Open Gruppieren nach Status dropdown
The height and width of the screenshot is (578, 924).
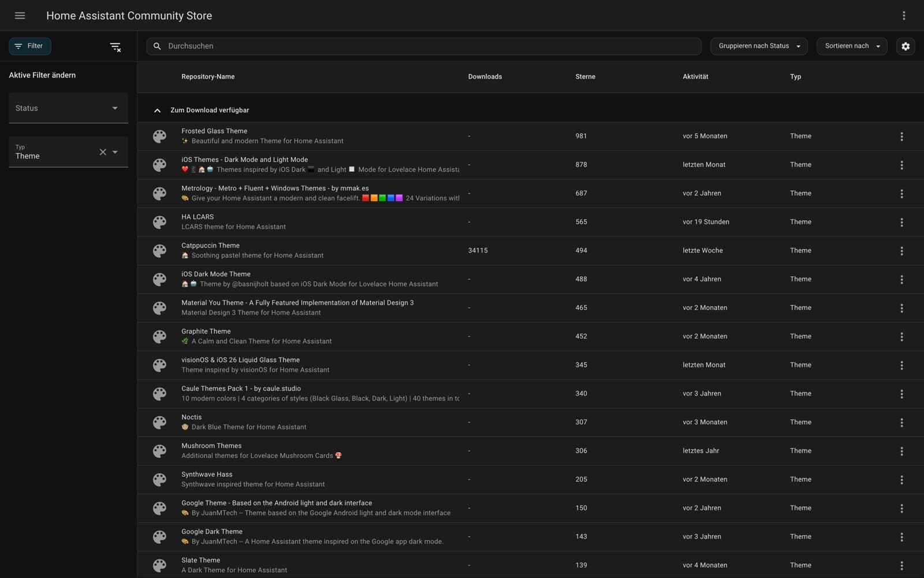(758, 46)
